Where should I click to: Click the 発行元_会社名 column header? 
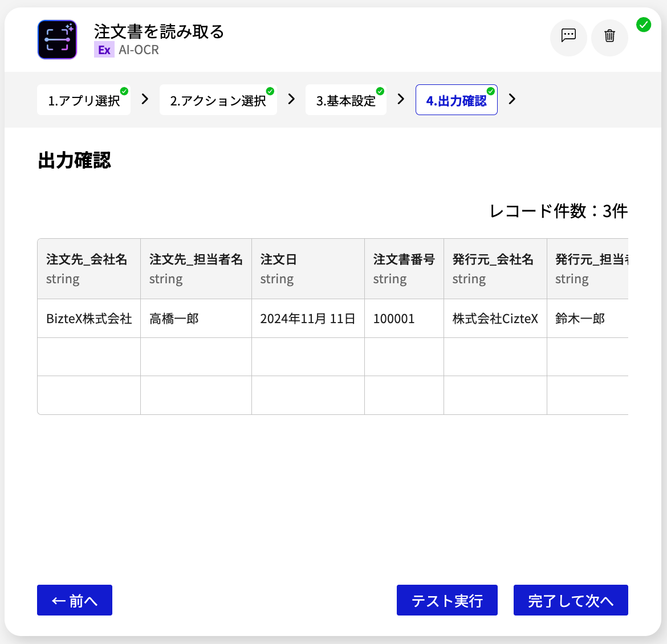tap(495, 269)
